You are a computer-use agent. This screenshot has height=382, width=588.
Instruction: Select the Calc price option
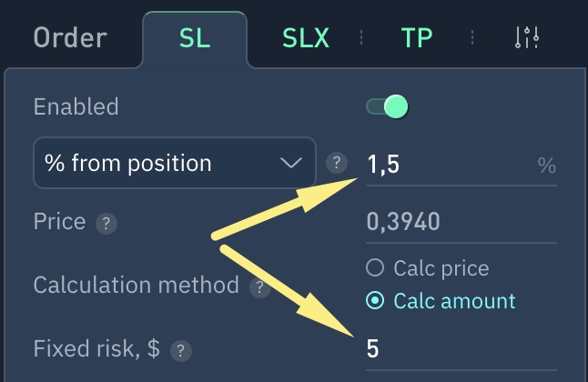click(375, 268)
